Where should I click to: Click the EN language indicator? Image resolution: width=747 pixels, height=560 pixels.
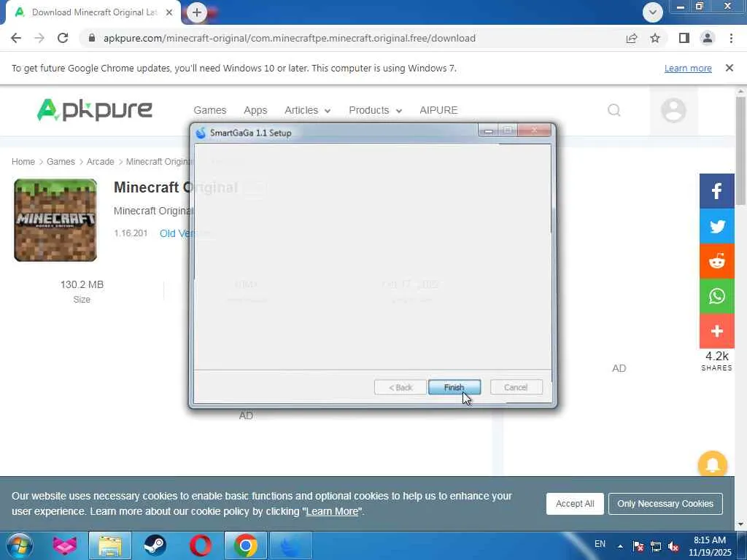(x=600, y=544)
